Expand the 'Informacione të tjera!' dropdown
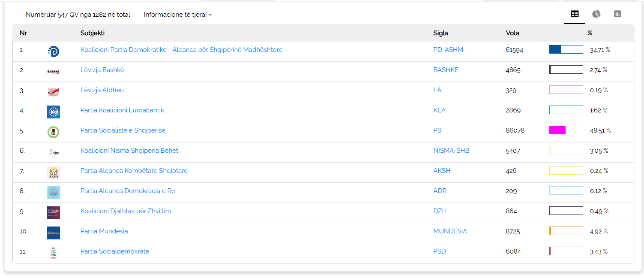This screenshot has width=644, height=278. pos(178,15)
